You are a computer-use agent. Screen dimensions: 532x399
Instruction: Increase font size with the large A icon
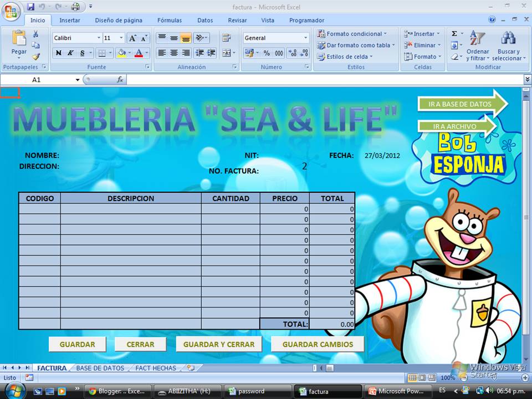pyautogui.click(x=132, y=38)
